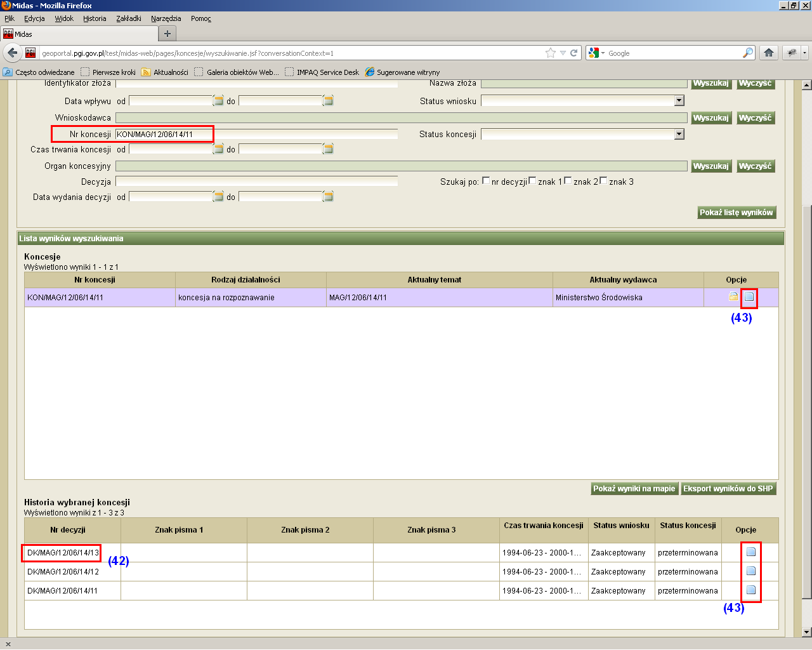Open details icon for decision DK/MAG/12/06/14/11
The image size is (812, 650).
coord(751,590)
